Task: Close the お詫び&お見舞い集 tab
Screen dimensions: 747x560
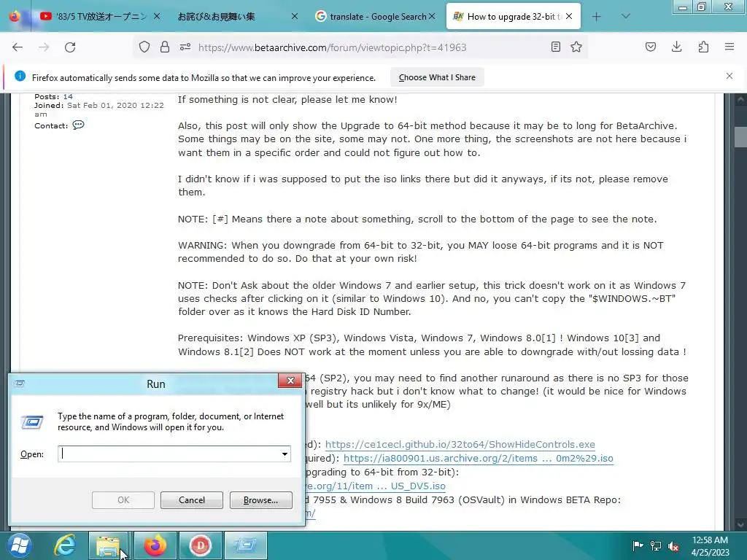Action: (295, 17)
